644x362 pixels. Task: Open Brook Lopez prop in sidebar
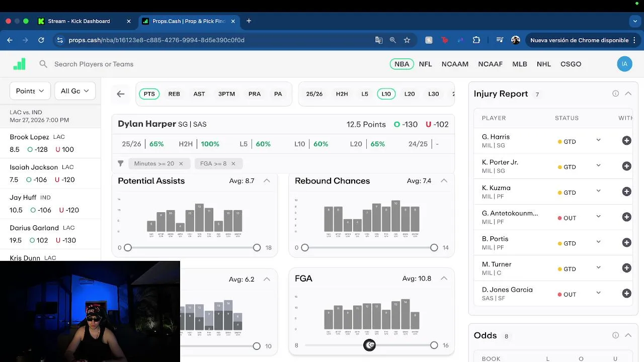coord(50,143)
